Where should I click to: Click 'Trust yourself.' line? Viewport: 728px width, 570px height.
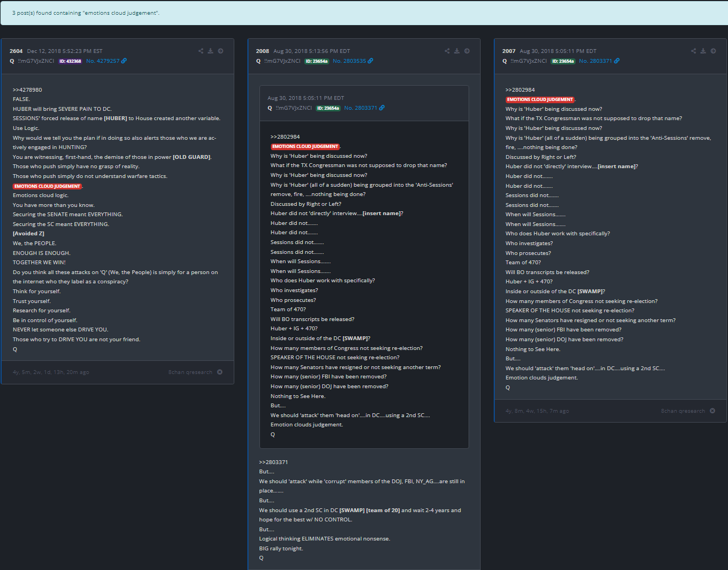pyautogui.click(x=32, y=301)
